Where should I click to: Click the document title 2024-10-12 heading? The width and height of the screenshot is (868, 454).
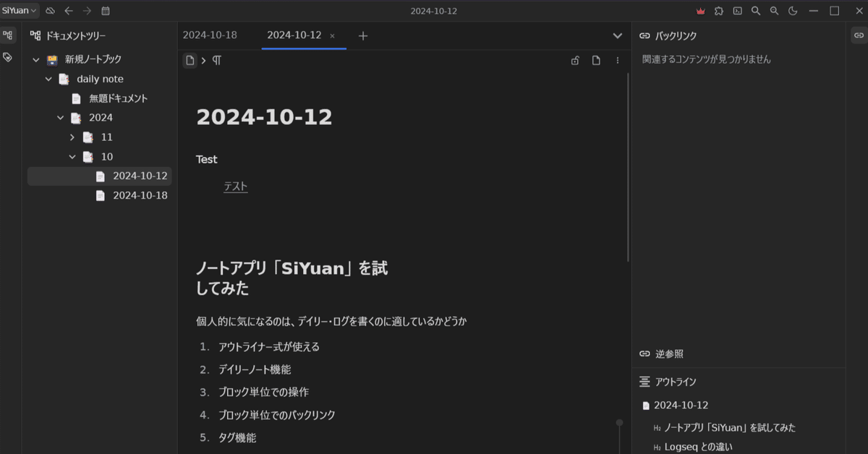(264, 117)
